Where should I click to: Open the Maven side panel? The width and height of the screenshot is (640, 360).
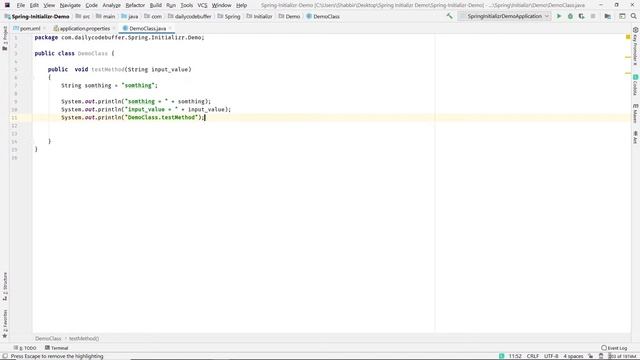(635, 113)
